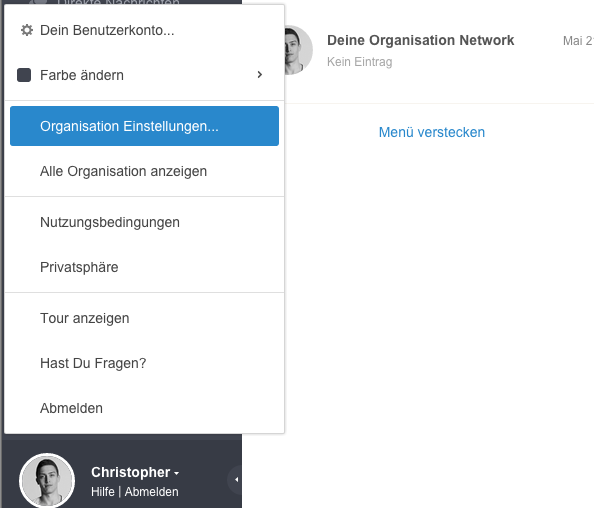Select Abmelden in the popup menu
The image size is (594, 508).
point(144,408)
